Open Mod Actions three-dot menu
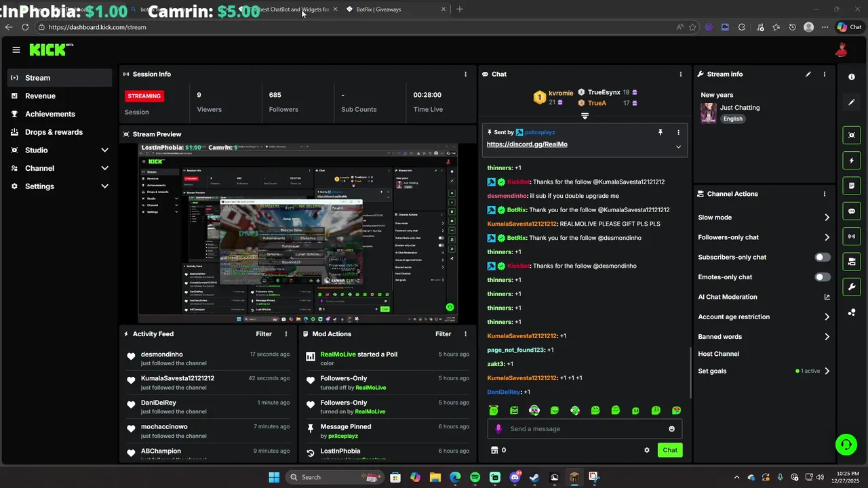The height and width of the screenshot is (488, 868). pyautogui.click(x=465, y=333)
